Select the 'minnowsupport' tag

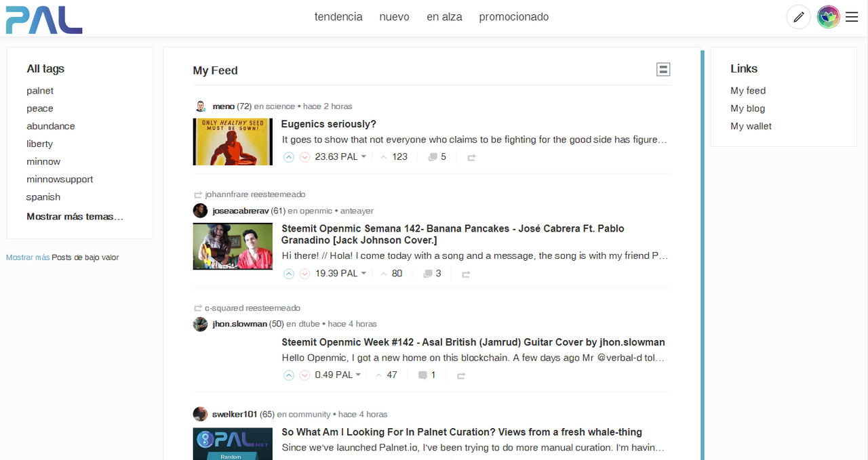point(60,179)
